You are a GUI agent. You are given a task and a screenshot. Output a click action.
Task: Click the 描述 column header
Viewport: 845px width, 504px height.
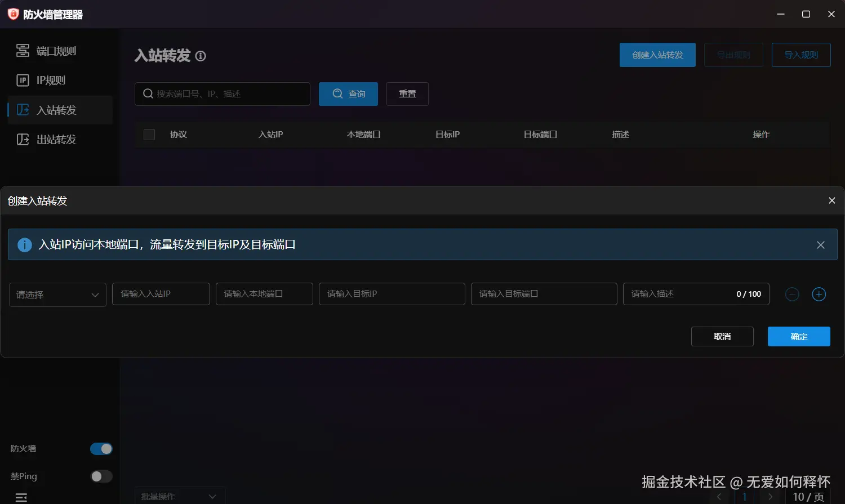(620, 135)
